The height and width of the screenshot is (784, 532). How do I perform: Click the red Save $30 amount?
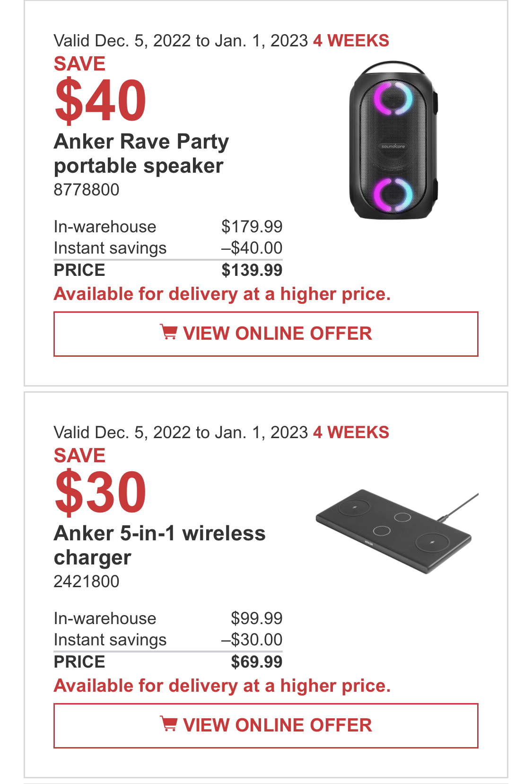(100, 492)
